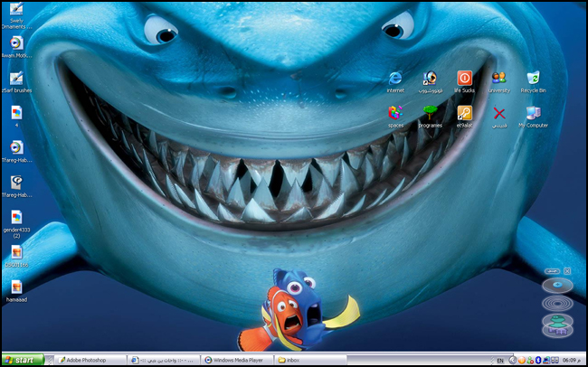Select the desktop file named 4
588x367 pixels.
16,117
